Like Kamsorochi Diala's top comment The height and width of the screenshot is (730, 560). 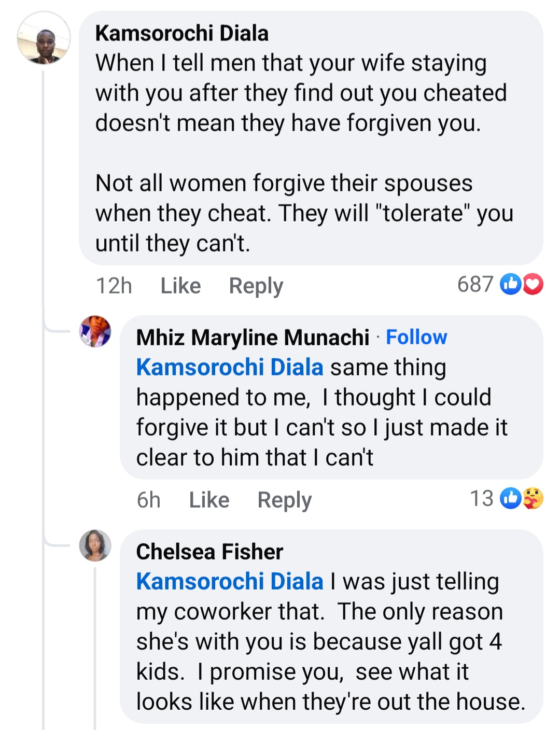coord(180,286)
